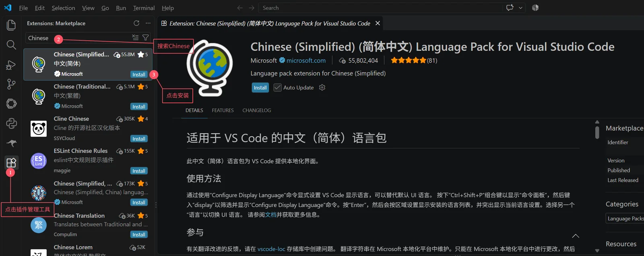Open the microsoft.com publisher link

306,60
